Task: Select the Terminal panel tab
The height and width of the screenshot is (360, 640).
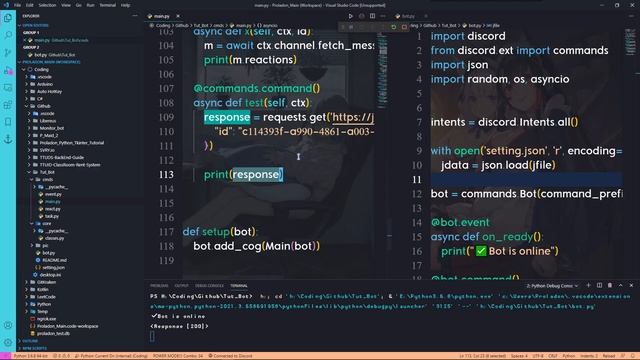Action: [239, 286]
